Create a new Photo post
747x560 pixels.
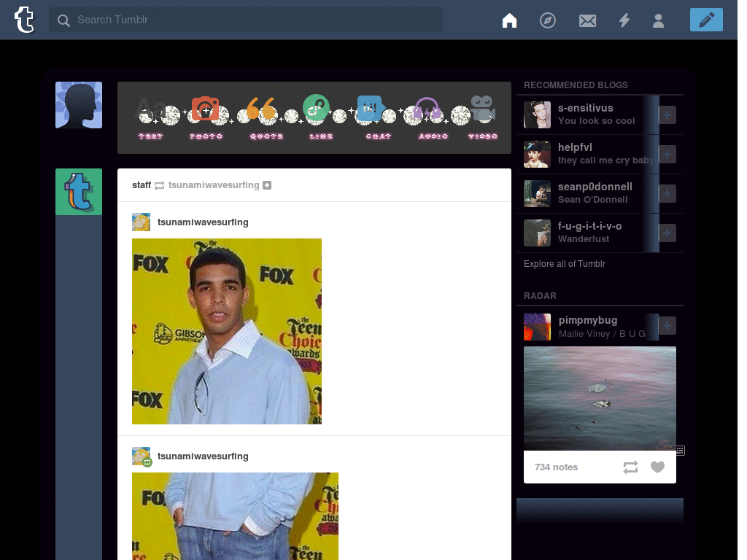pos(206,117)
